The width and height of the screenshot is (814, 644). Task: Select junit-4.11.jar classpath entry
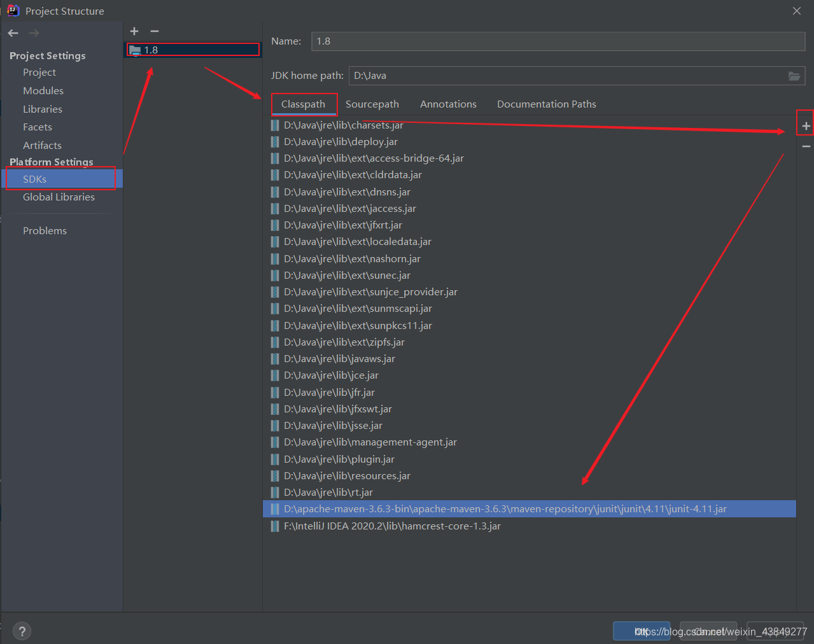(530, 509)
